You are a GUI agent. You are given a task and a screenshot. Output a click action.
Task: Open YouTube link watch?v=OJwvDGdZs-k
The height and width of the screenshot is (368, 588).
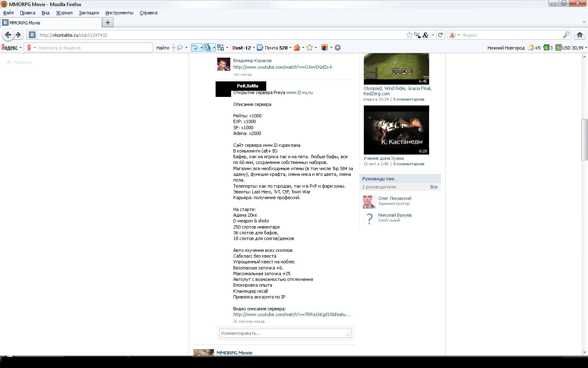[283, 67]
